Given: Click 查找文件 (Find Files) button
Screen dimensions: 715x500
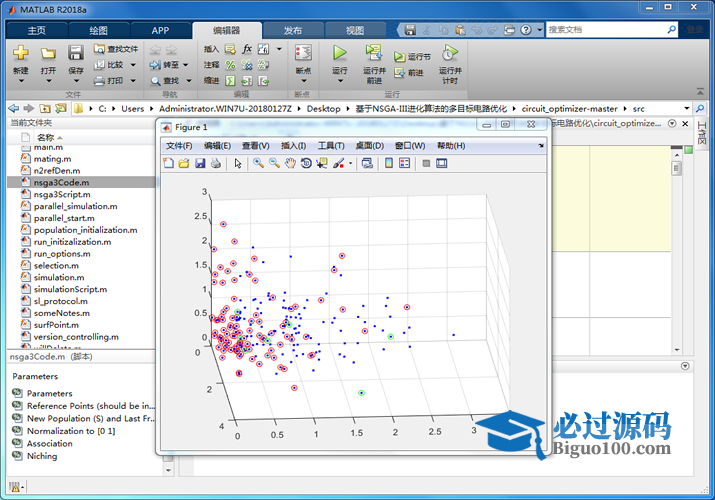Looking at the screenshot, I should (x=116, y=49).
